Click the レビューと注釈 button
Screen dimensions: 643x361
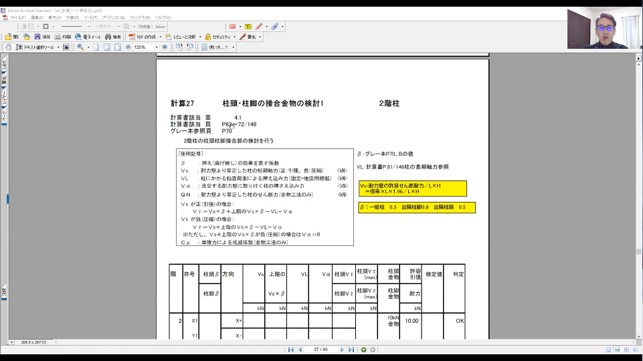point(181,37)
